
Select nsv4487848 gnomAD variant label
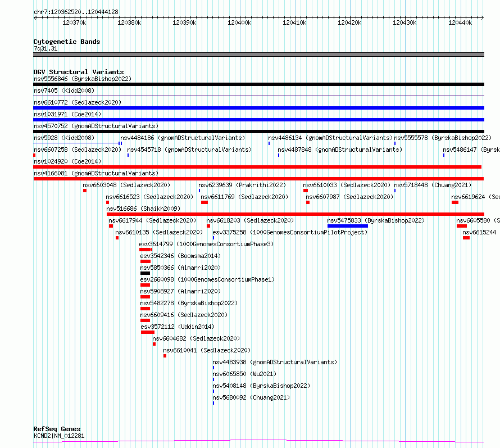[x=340, y=150]
